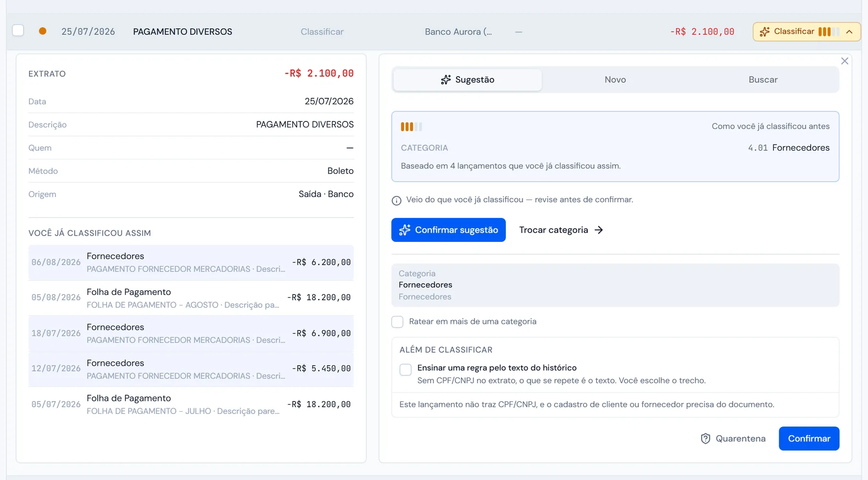The height and width of the screenshot is (480, 868).
Task: Click the Boleto method value
Action: [340, 171]
